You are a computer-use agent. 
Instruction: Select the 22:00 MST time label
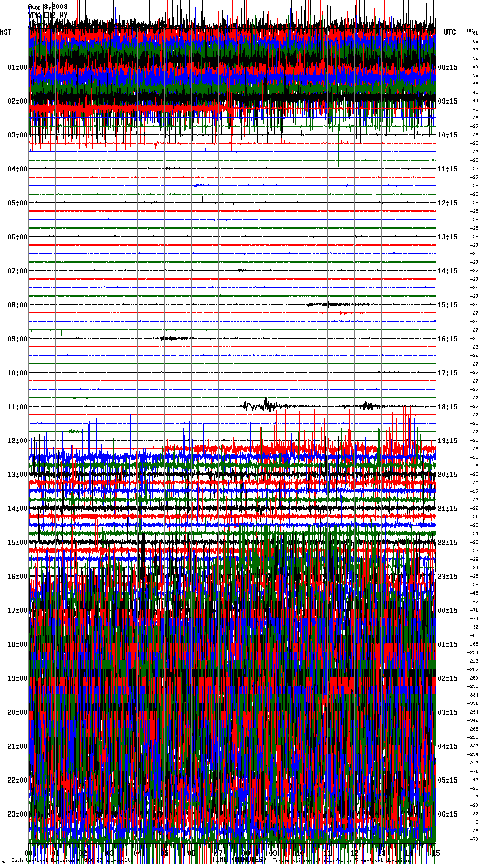coord(18,780)
